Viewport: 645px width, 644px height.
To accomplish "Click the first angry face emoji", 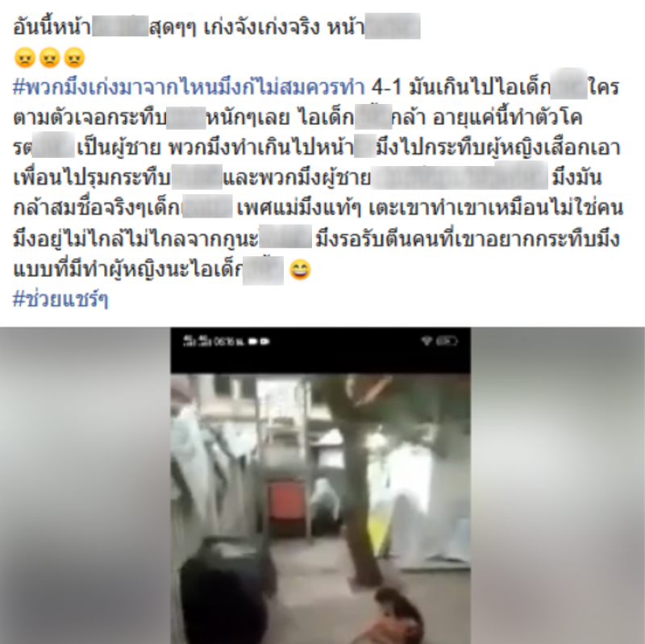I will click(x=25, y=57).
